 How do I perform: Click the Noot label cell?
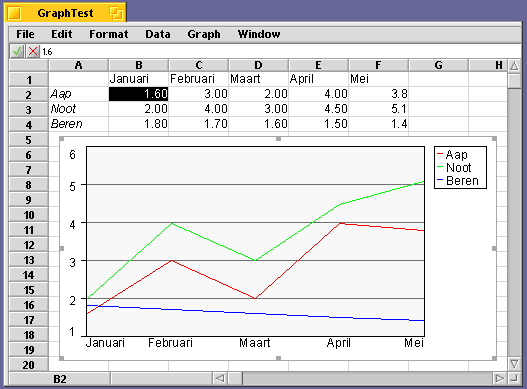click(79, 109)
